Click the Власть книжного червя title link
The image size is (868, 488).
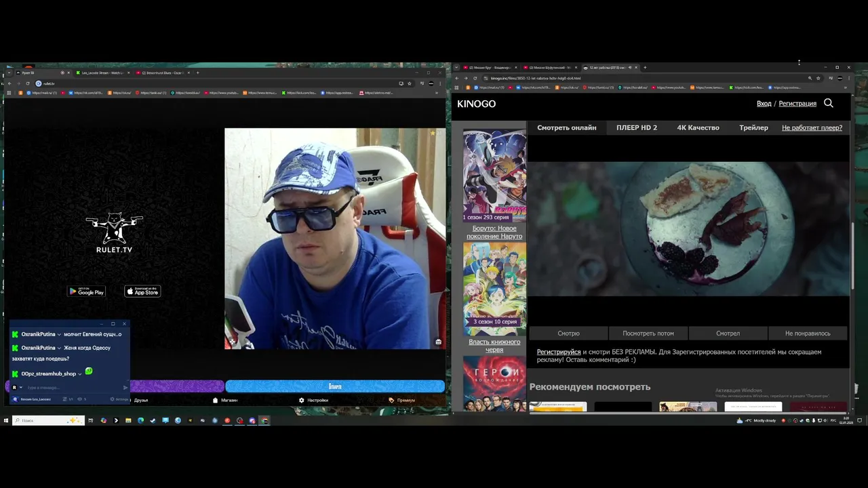pyautogui.click(x=494, y=346)
